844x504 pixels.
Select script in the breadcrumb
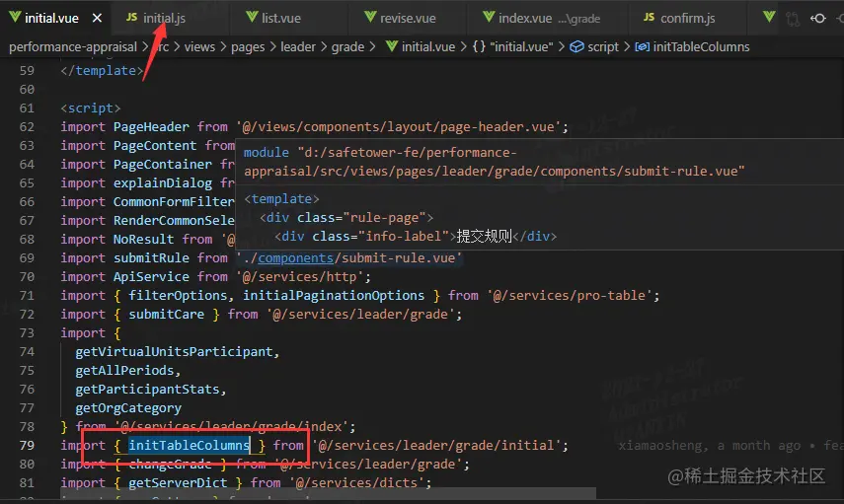click(x=603, y=47)
